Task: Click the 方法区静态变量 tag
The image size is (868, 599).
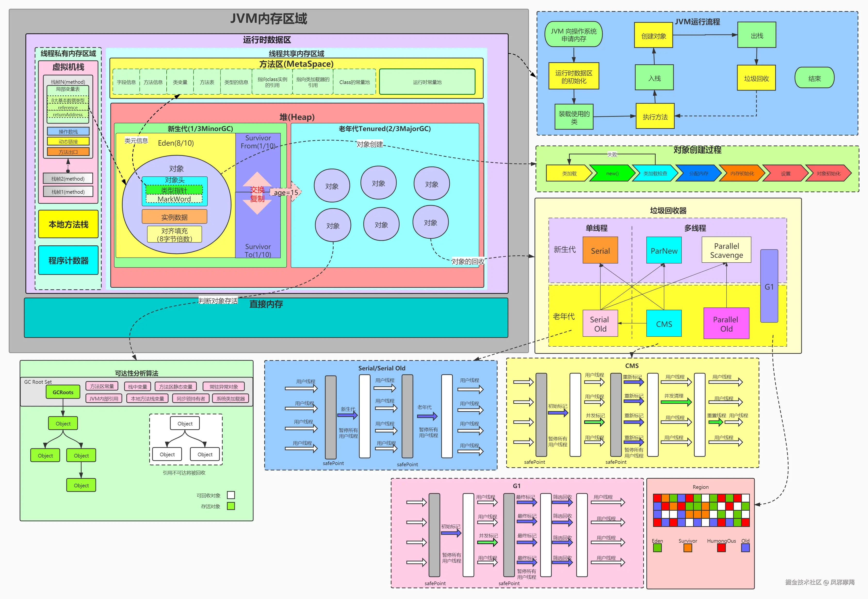Action: (176, 386)
